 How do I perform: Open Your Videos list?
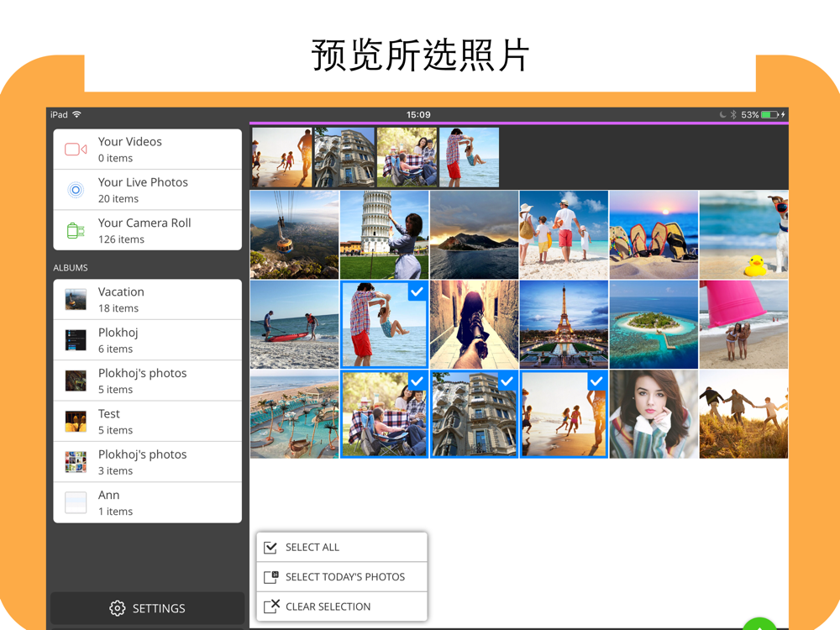147,150
